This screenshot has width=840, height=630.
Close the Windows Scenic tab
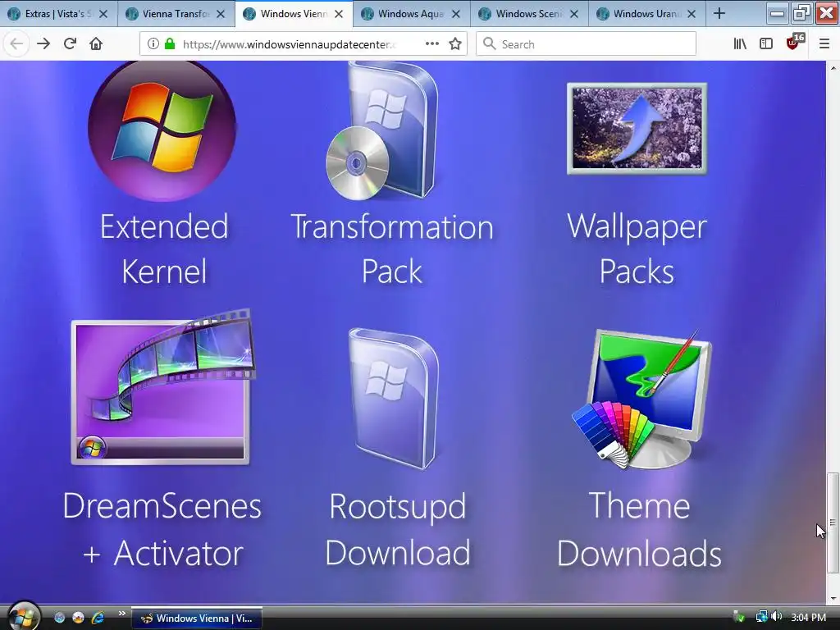(x=573, y=14)
